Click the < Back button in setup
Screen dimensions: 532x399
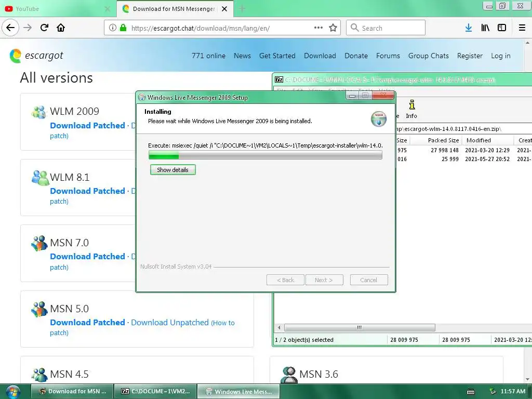click(x=285, y=280)
